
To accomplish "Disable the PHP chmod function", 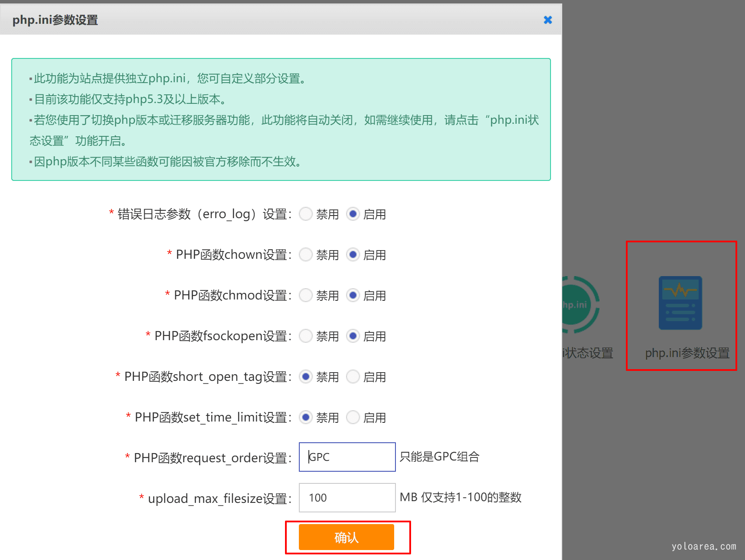I will 306,295.
